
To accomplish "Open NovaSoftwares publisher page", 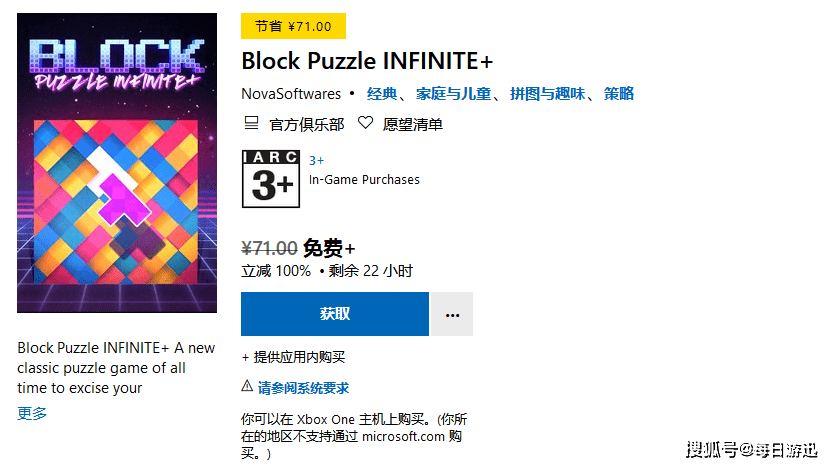I will [289, 94].
